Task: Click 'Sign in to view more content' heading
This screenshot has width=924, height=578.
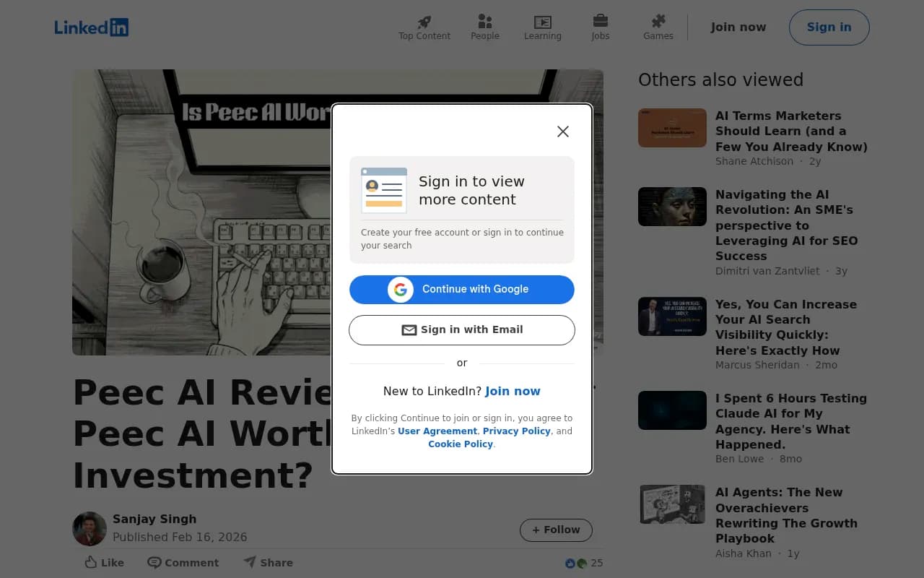Action: click(471, 191)
